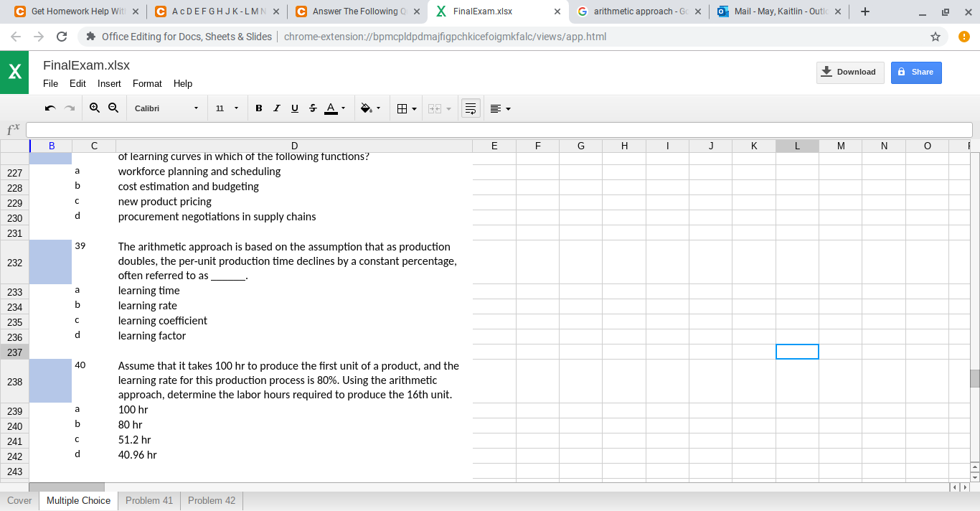The image size is (980, 511).
Task: Select row 237 header
Action: 14,352
